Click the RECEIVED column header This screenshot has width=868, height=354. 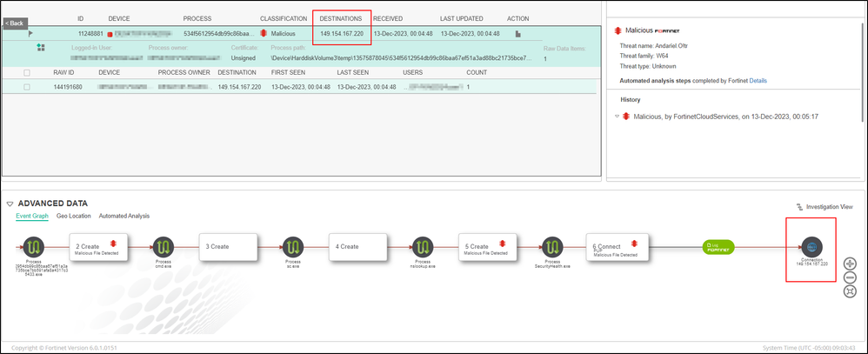pos(388,19)
